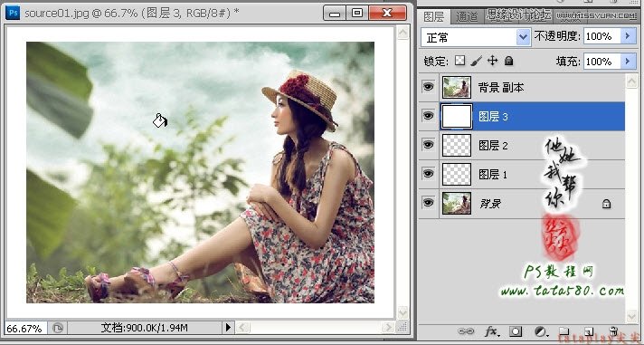Lock all layer attributes

pos(508,61)
